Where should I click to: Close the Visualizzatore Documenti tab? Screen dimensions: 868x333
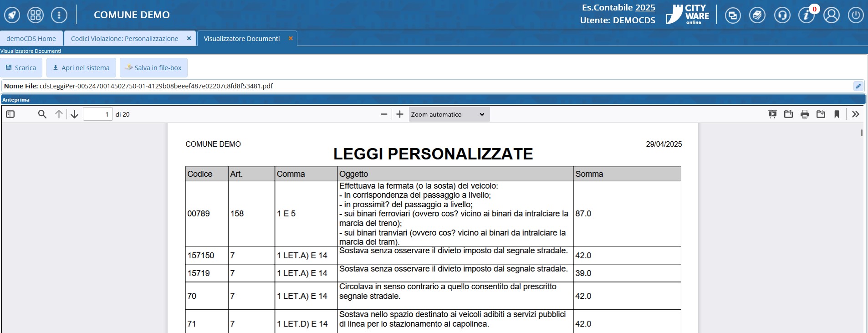pos(291,39)
